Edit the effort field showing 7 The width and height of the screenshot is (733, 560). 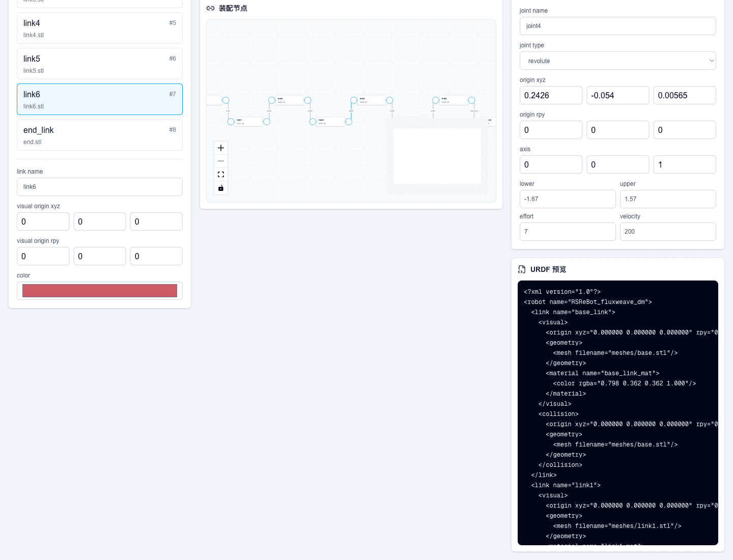tap(568, 232)
